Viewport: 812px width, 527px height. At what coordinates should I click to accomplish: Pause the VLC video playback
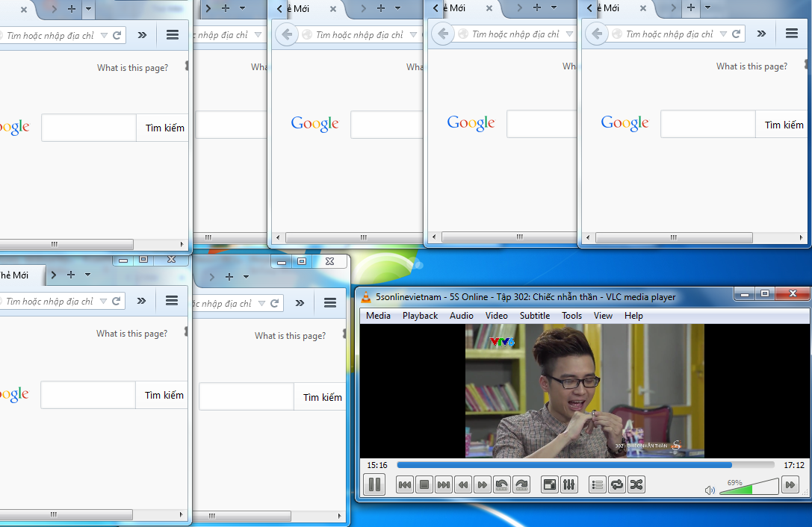point(374,484)
